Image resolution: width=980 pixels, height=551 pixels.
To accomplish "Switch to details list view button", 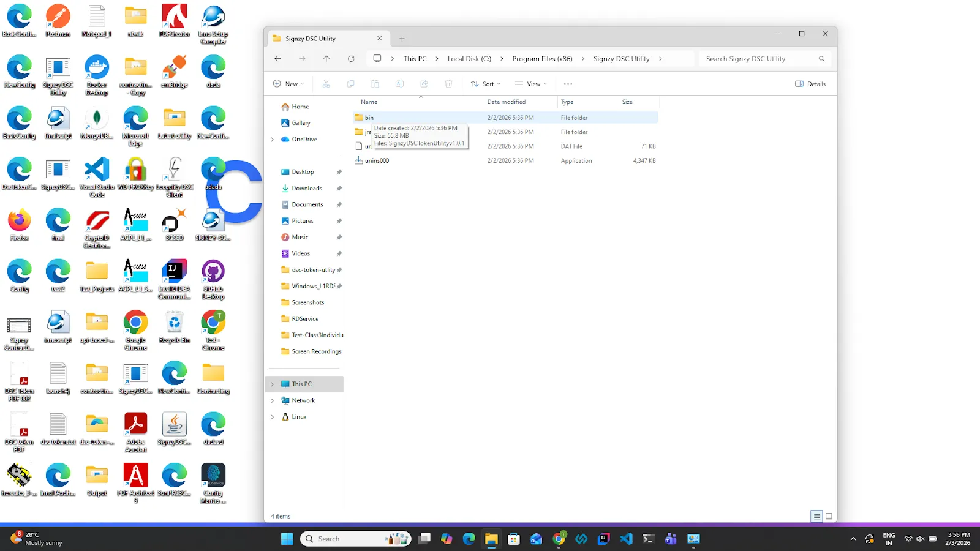I will (816, 516).
